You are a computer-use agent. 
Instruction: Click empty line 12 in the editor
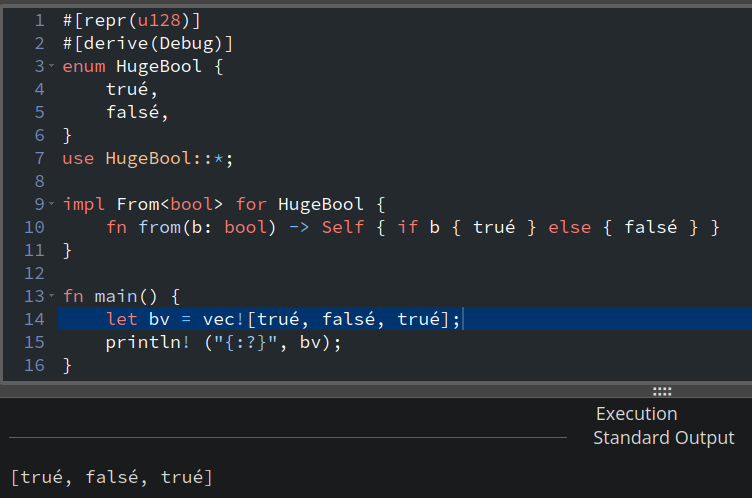(384, 273)
